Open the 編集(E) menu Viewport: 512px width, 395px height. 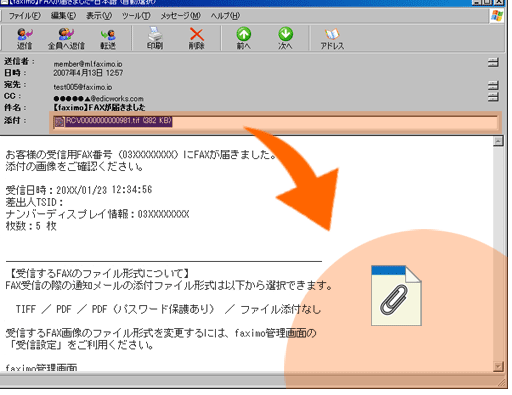(x=63, y=16)
